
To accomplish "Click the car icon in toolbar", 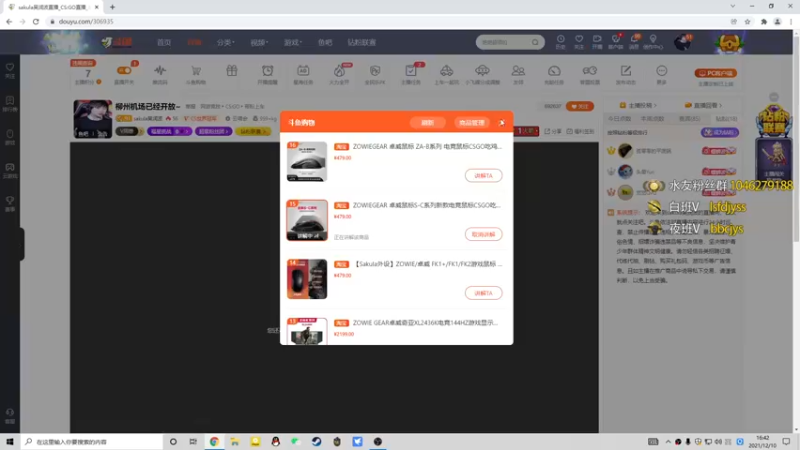I will 446,71.
